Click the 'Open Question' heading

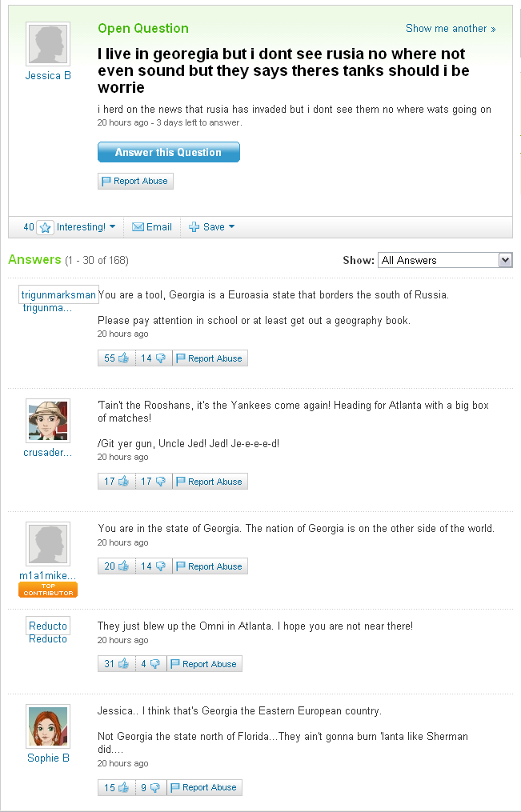[x=143, y=29]
